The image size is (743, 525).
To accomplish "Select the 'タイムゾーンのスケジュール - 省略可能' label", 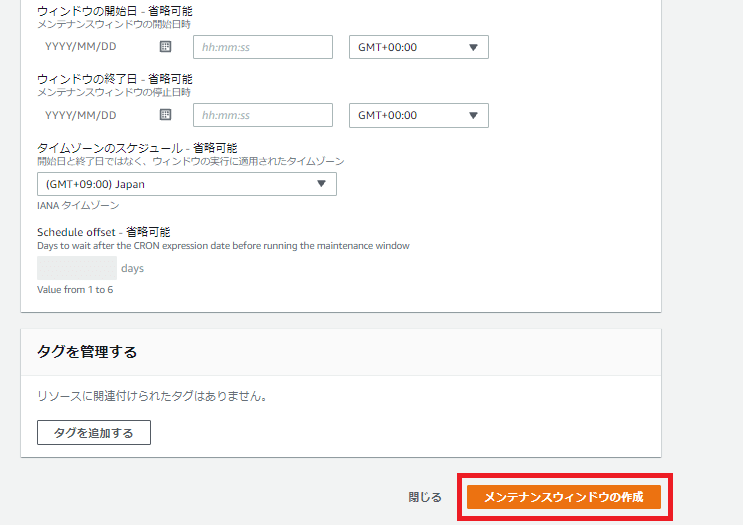I will 137,148.
